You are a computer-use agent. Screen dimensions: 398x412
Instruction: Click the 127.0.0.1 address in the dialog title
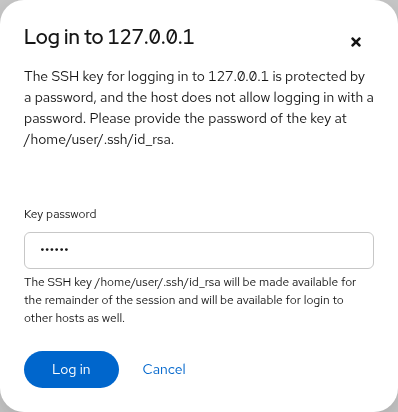151,37
